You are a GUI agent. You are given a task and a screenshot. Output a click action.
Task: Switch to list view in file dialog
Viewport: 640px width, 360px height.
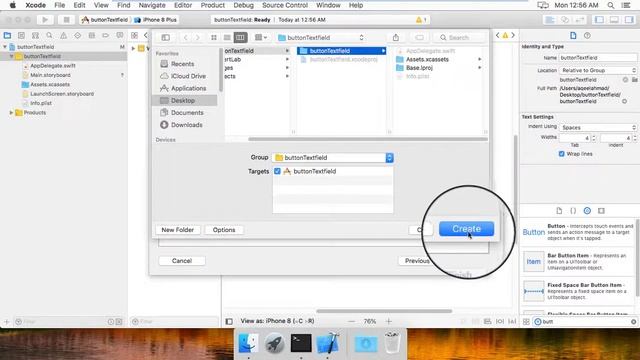227,38
